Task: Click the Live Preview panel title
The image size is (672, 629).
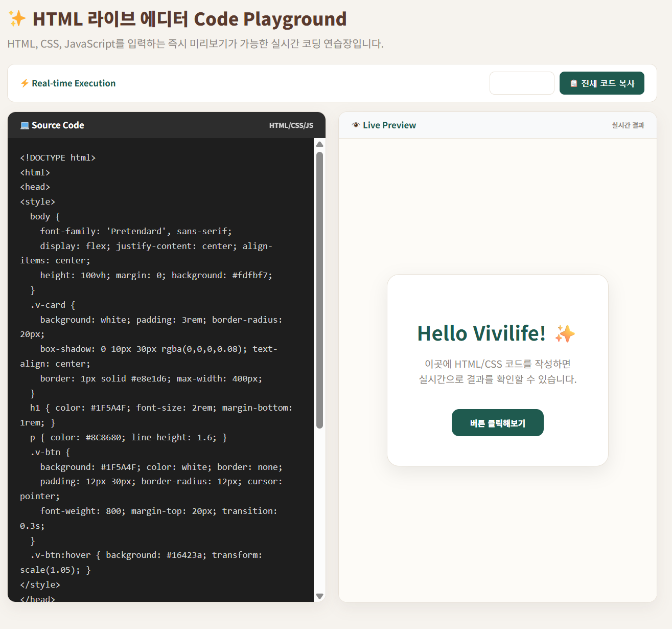Action: 389,125
